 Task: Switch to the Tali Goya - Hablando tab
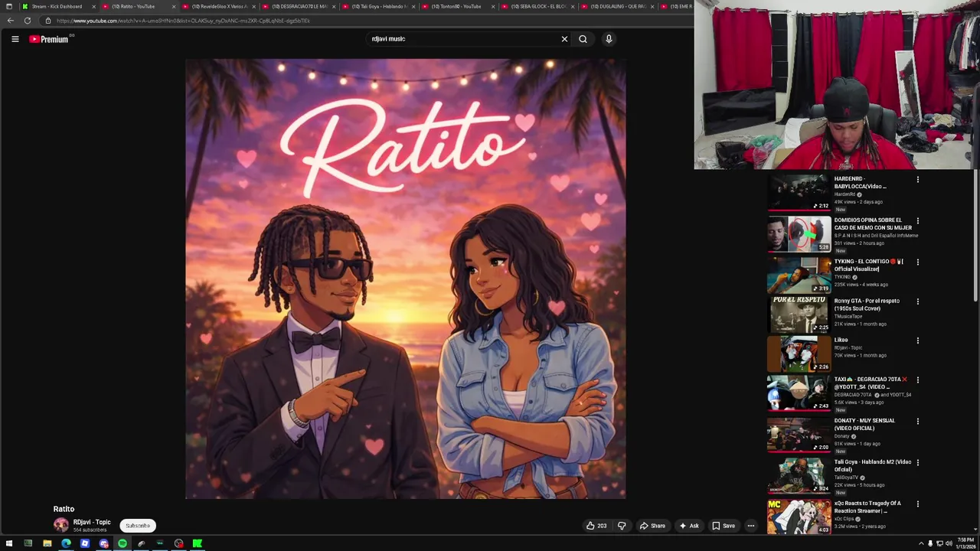[378, 6]
